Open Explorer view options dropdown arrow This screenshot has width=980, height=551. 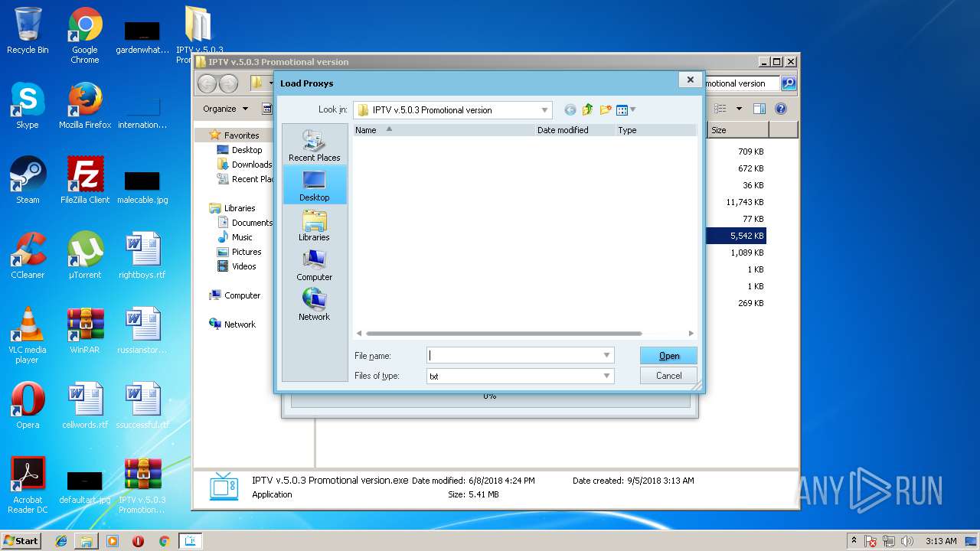tap(739, 109)
